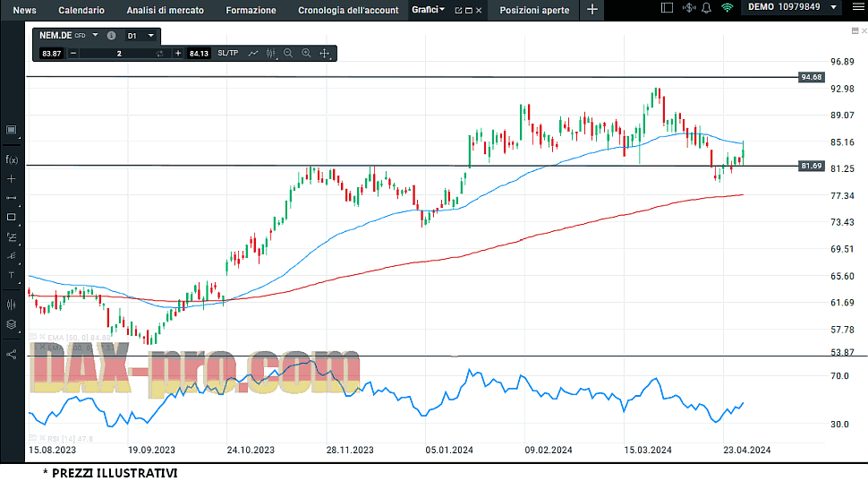Click the 84.13 buy price button
This screenshot has width=868, height=481.
(199, 53)
